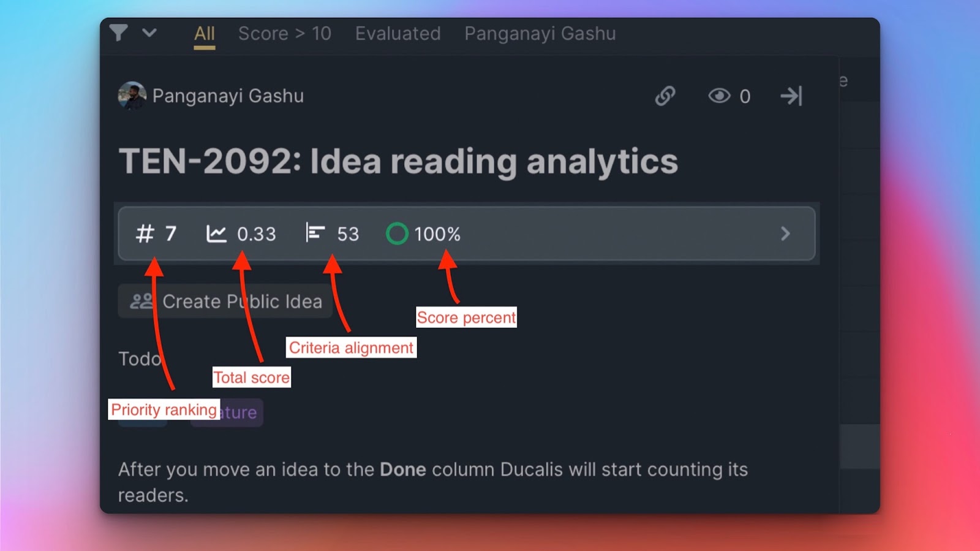Click the total score chart icon
Viewport: 980px width, 551px height.
click(x=216, y=234)
